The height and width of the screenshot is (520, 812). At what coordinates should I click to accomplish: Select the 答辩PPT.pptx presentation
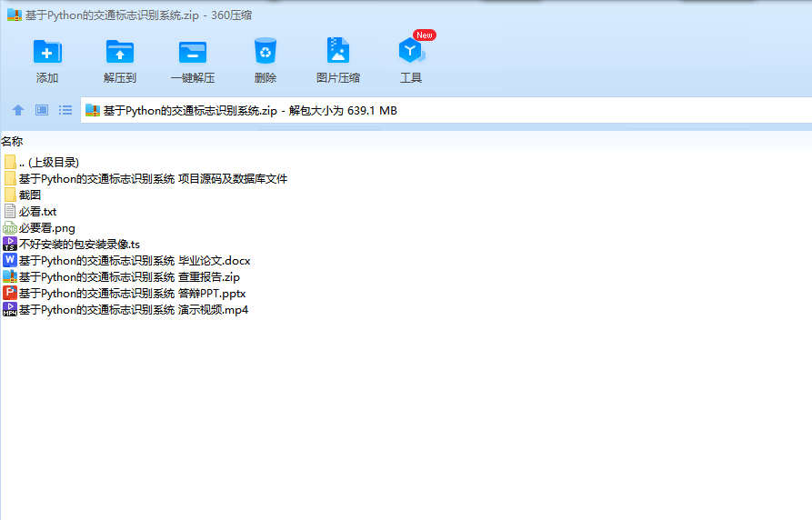coord(125,294)
